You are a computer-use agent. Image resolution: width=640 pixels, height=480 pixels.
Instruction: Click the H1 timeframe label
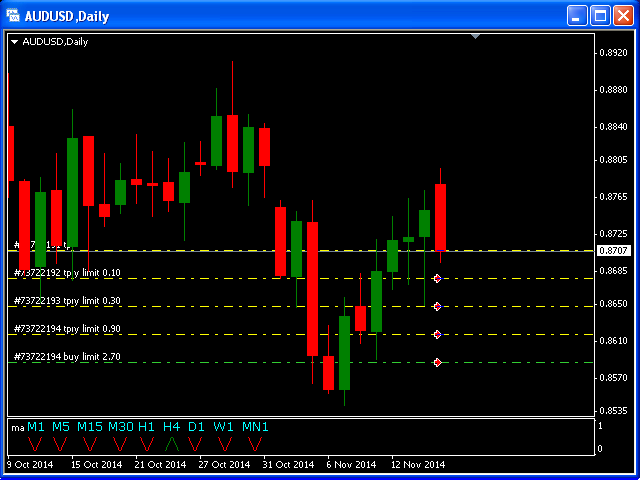pyautogui.click(x=147, y=427)
